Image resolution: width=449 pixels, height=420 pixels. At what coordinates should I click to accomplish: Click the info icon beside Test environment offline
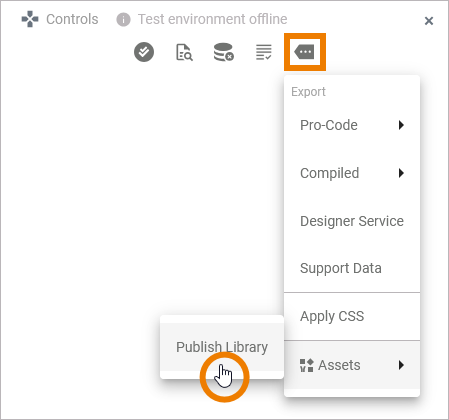[x=123, y=20]
